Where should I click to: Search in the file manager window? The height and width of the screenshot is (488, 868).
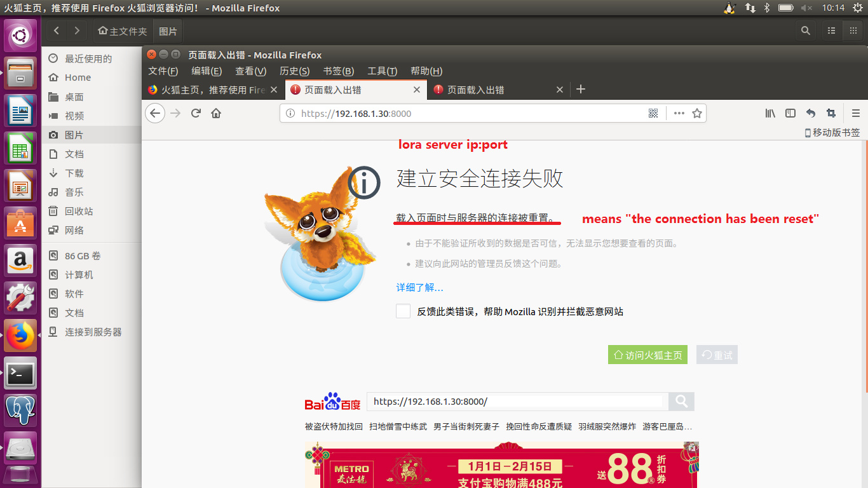[x=806, y=30]
